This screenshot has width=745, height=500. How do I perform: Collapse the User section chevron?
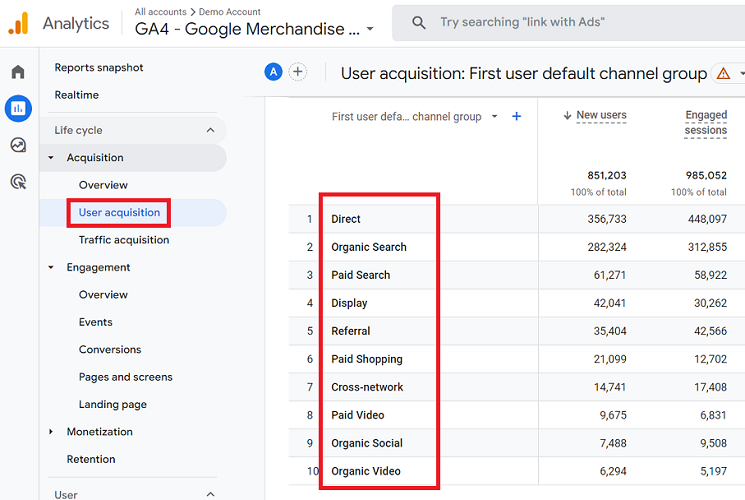tap(210, 494)
